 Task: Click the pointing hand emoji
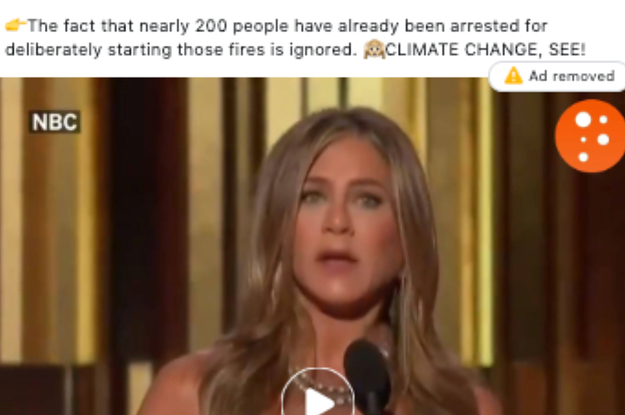tap(16, 25)
